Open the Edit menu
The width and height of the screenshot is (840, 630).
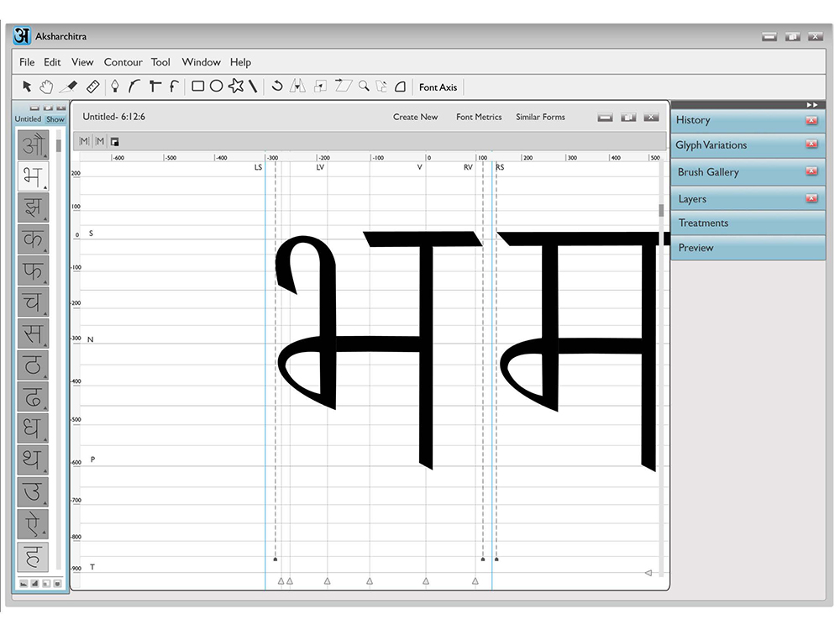click(x=52, y=62)
